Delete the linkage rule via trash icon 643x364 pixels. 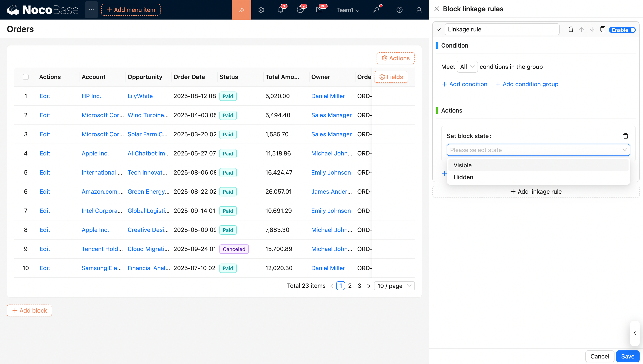click(571, 30)
